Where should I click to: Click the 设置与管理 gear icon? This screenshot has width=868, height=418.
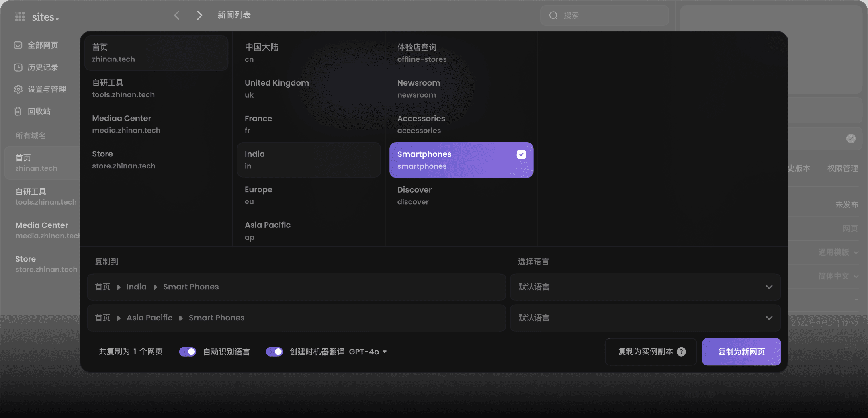coord(18,89)
